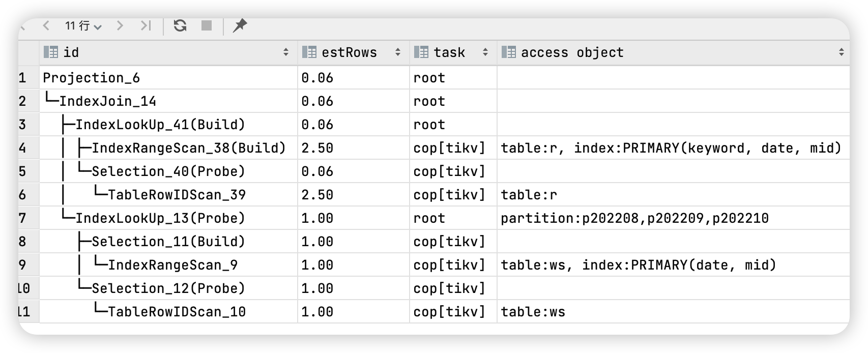This screenshot has width=868, height=353.
Task: Toggle sort arrows on the estRows column
Action: [398, 52]
